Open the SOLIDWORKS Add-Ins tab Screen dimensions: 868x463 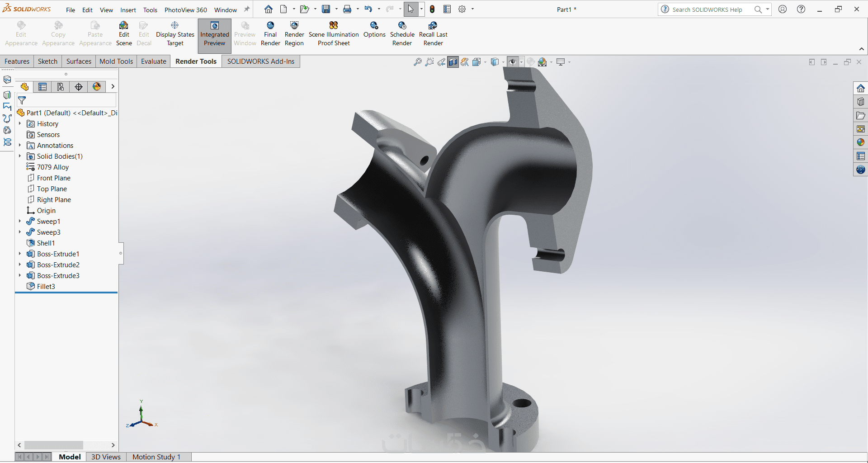[261, 61]
